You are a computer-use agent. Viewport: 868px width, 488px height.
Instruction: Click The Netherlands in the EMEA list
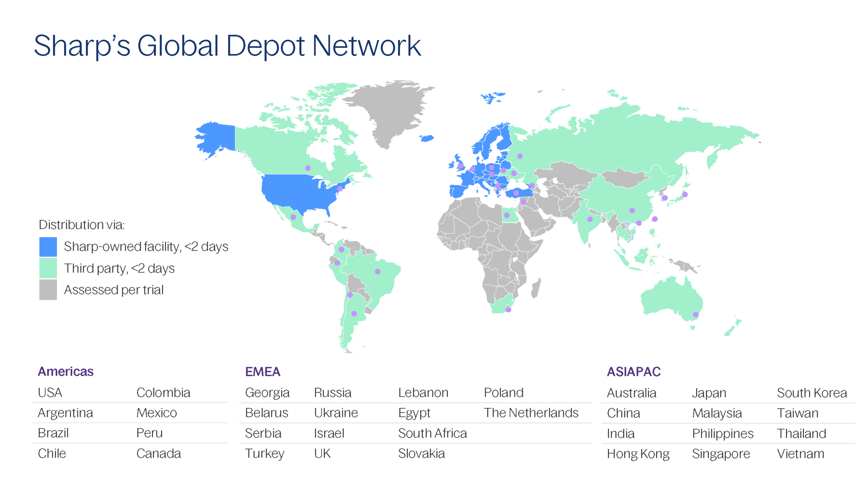pyautogui.click(x=531, y=413)
